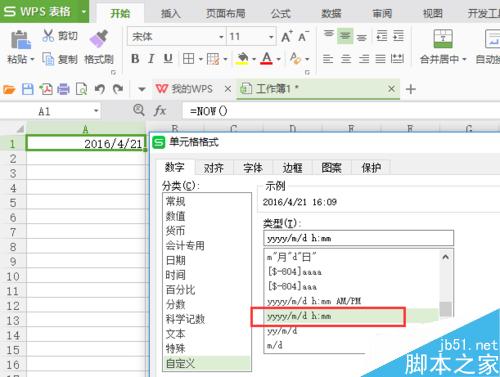Switch to 对齐 tab in dialog
The image size is (500, 377).
(x=214, y=167)
